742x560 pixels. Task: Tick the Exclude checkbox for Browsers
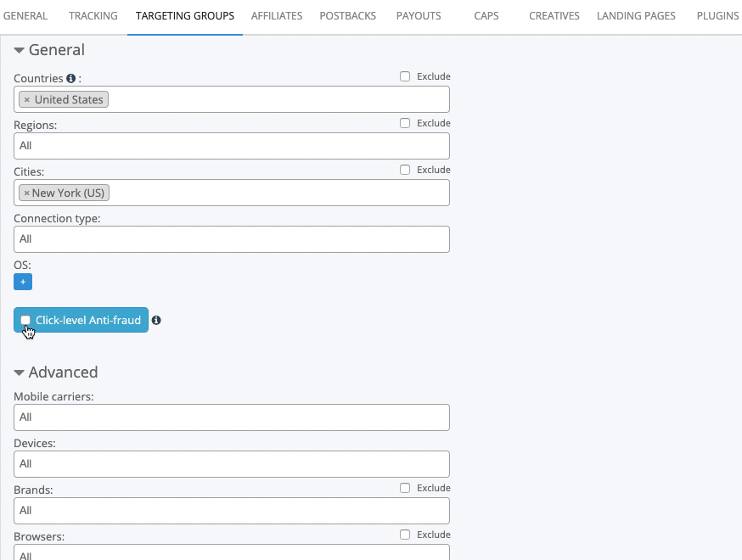point(405,535)
